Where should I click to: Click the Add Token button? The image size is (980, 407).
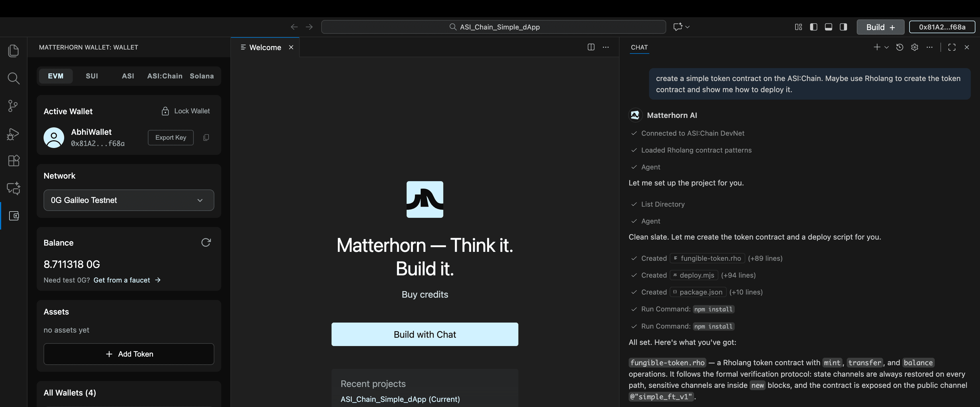point(129,354)
